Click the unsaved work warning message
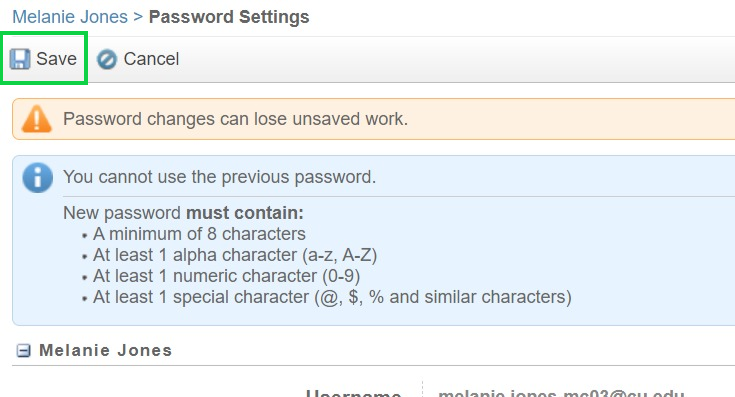 (x=235, y=119)
